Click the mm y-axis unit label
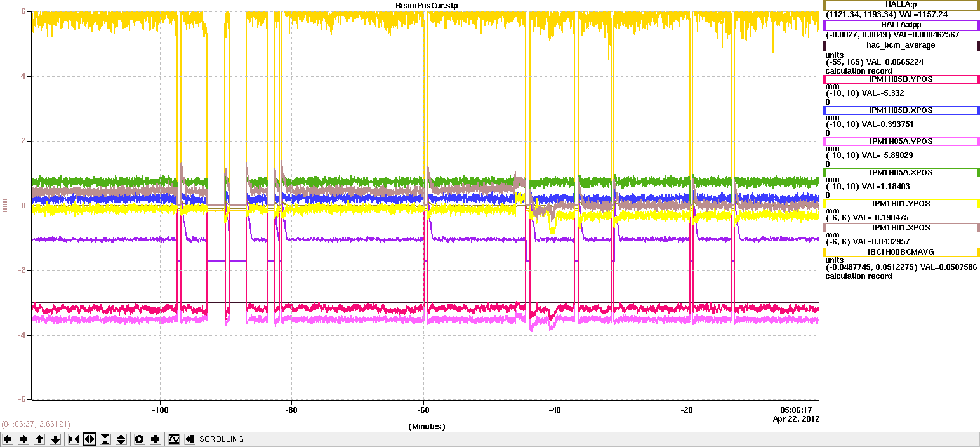This screenshot has height=447, width=980. (x=5, y=206)
